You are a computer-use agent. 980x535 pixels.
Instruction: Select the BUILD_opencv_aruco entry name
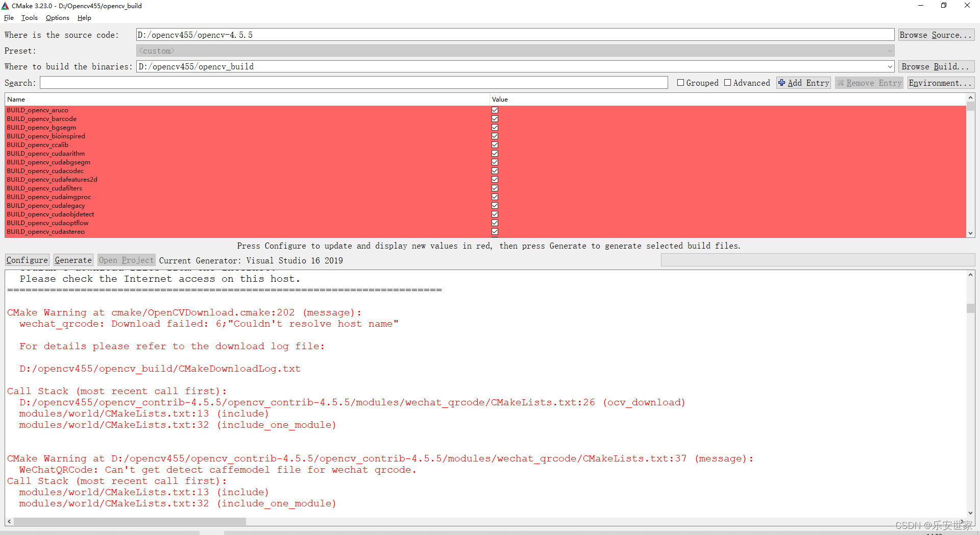pyautogui.click(x=37, y=110)
